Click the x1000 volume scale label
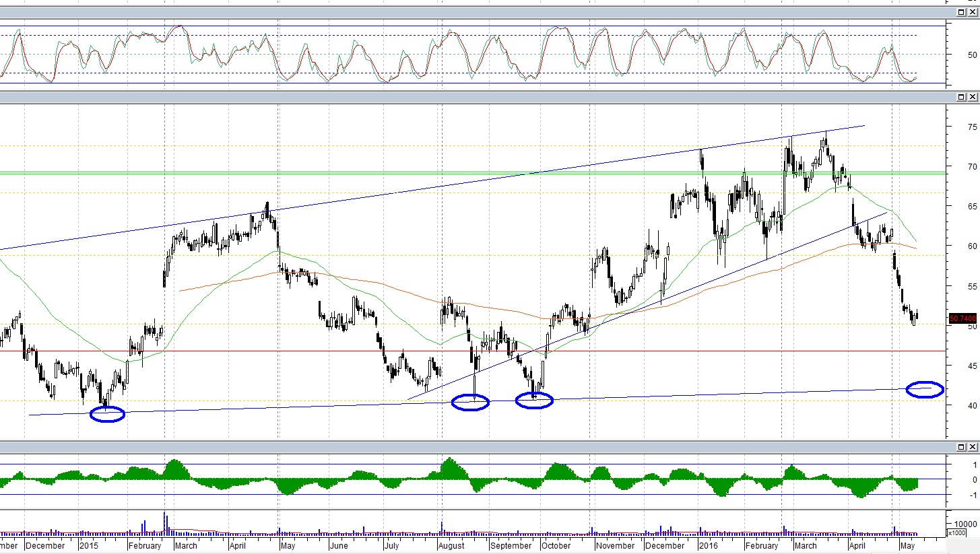 [956, 533]
